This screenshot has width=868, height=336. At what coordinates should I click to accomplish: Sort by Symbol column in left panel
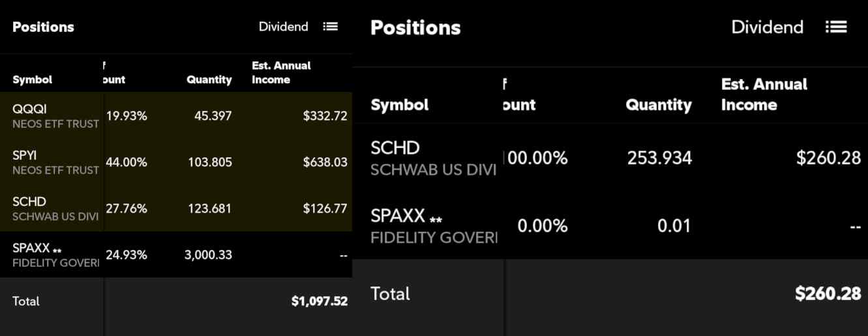pos(32,80)
